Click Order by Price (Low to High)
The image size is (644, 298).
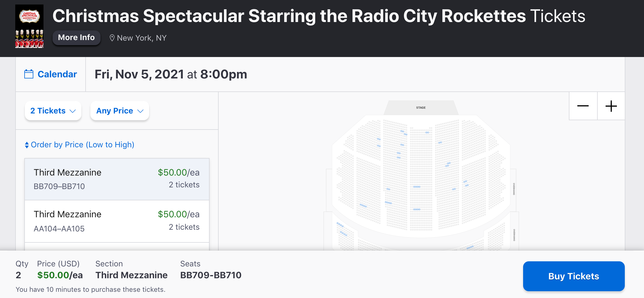point(82,144)
